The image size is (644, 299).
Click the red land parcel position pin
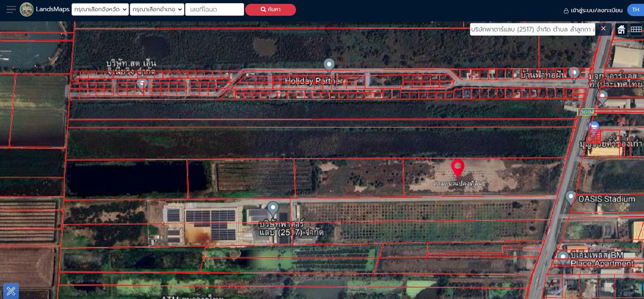pyautogui.click(x=458, y=167)
